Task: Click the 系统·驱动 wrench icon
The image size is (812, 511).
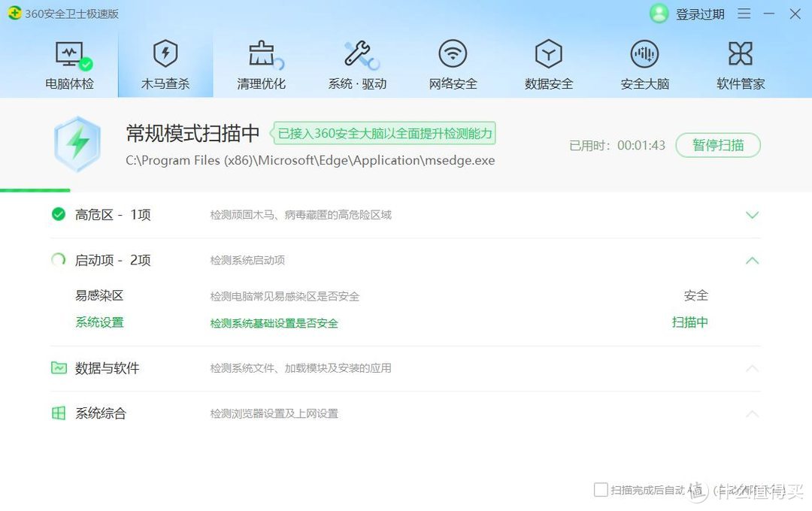Action: pyautogui.click(x=356, y=64)
